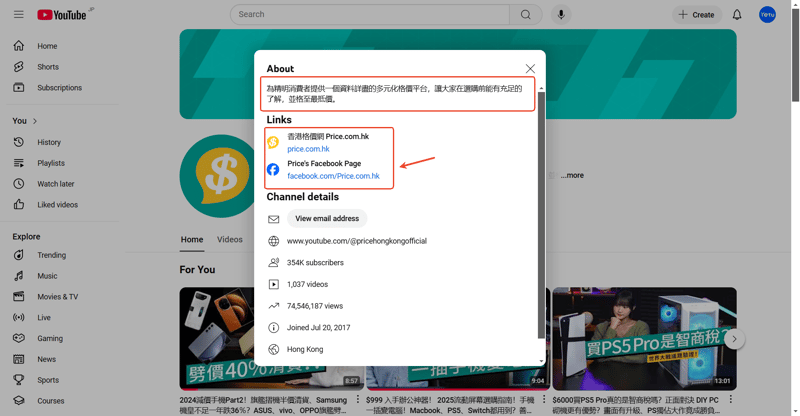Show next videos with carousel arrow

(734, 339)
